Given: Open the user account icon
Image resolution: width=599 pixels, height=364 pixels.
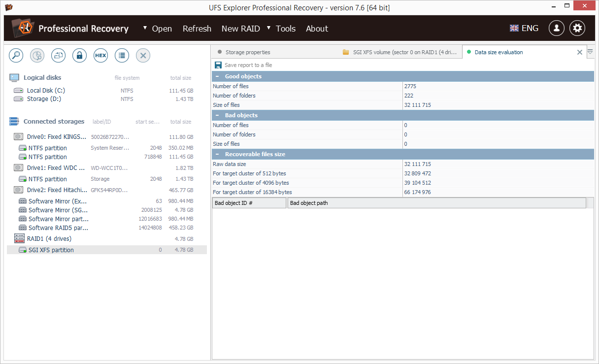Looking at the screenshot, I should 557,28.
